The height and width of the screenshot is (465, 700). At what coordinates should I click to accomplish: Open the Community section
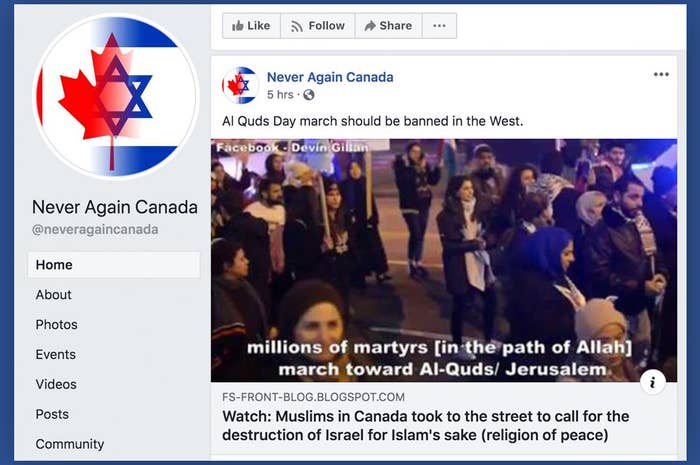(x=70, y=444)
